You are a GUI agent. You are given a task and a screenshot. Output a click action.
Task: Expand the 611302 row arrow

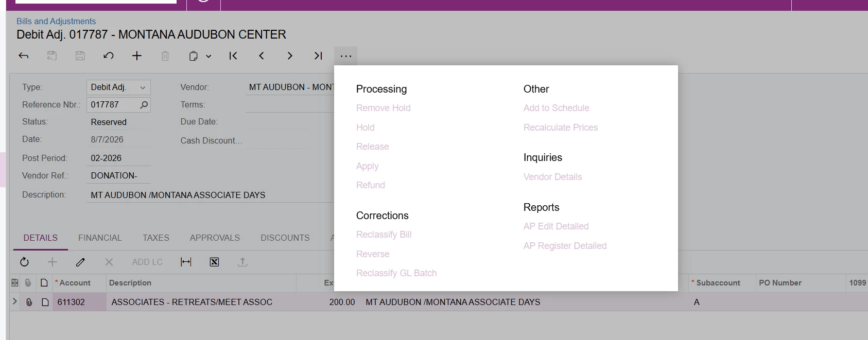click(x=14, y=301)
